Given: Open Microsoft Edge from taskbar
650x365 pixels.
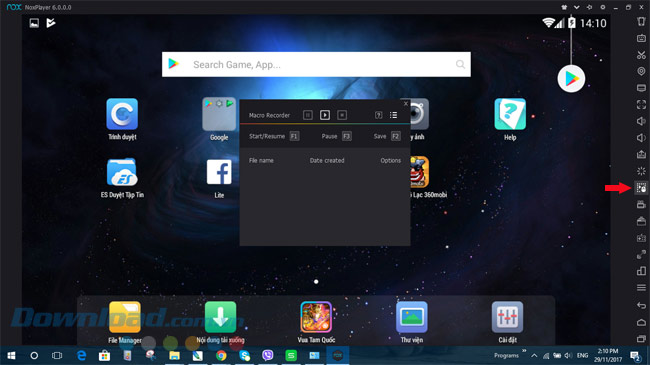Looking at the screenshot, I should click(82, 355).
